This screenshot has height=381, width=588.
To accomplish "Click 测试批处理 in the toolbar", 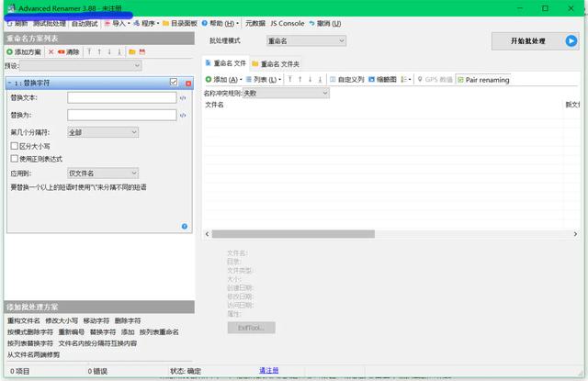I will click(x=49, y=24).
